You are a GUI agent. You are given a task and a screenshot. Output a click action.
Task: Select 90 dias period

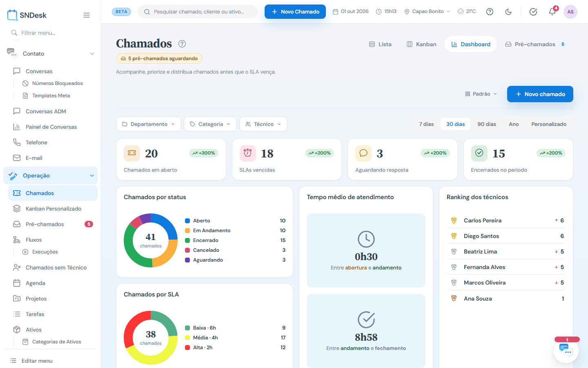pyautogui.click(x=487, y=124)
